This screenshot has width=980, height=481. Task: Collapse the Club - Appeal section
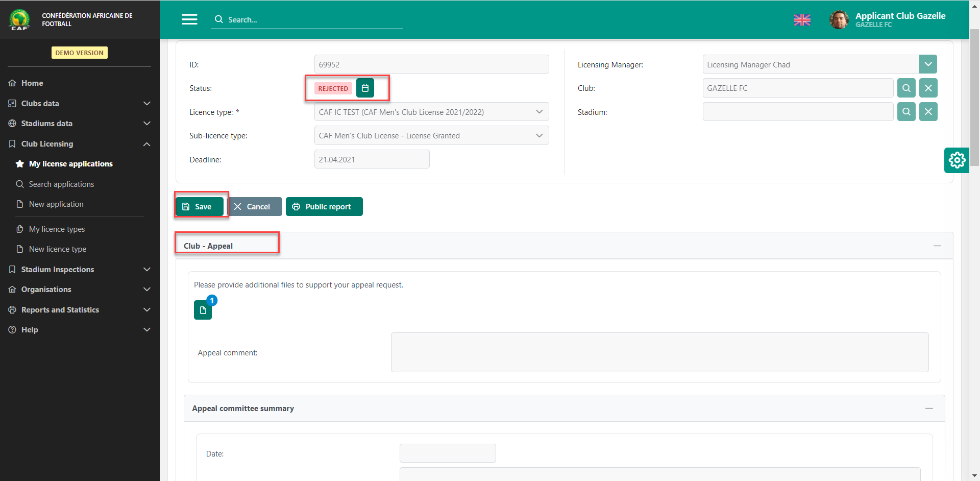coord(937,246)
